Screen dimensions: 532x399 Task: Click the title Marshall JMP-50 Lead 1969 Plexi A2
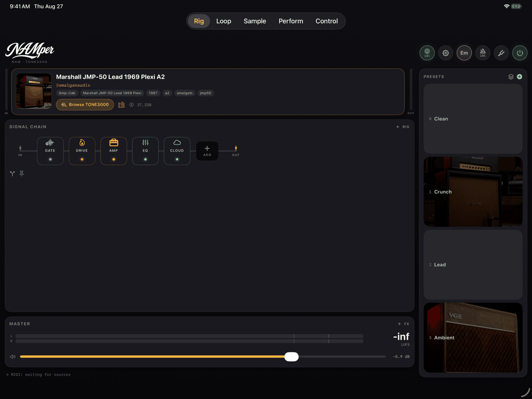110,77
